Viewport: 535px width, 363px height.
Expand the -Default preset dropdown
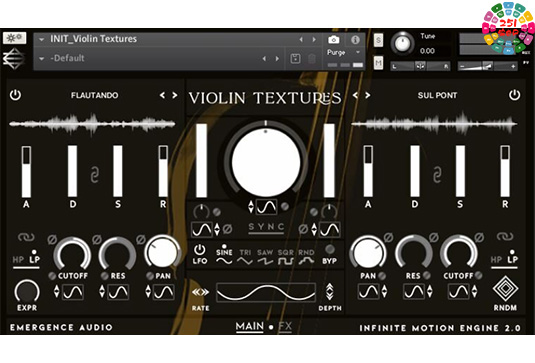[41, 59]
